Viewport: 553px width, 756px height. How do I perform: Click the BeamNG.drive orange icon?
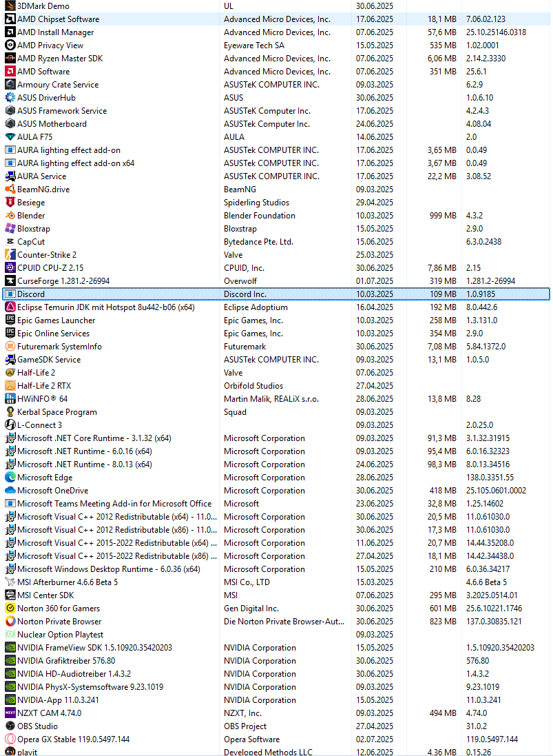10,190
